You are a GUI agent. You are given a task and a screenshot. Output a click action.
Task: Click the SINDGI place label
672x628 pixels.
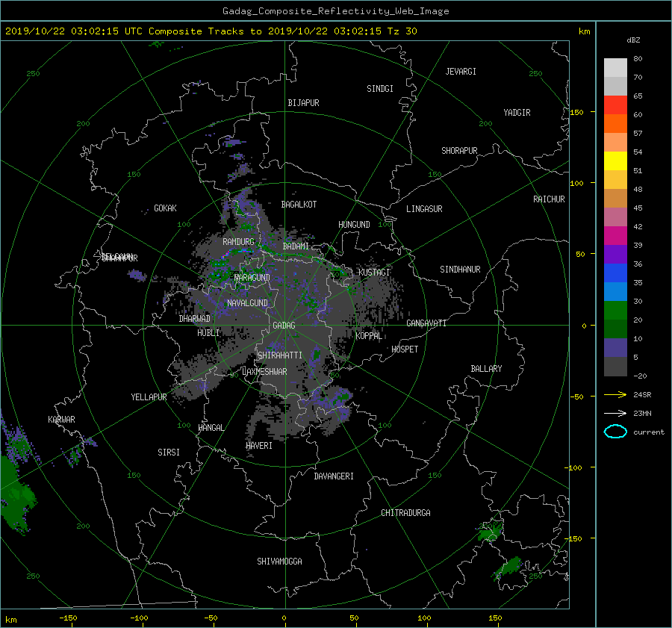tap(380, 89)
